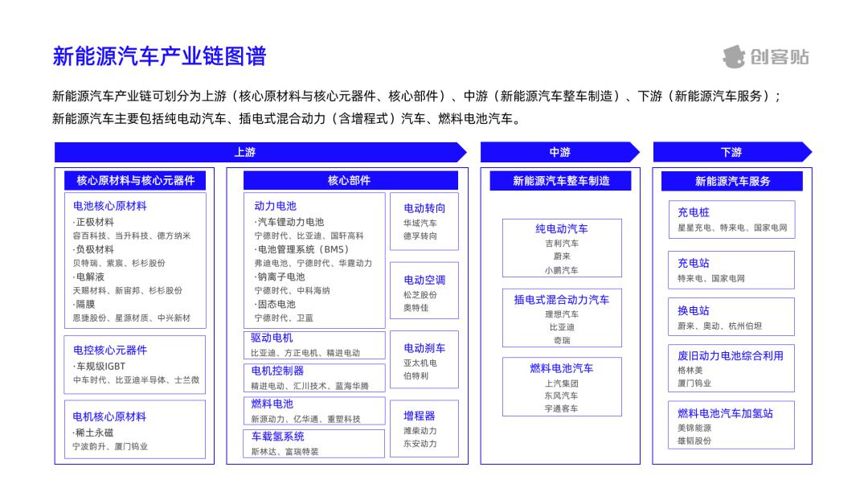The height and width of the screenshot is (488, 868).
Task: Click the 潍柴动力 text
Action: (x=420, y=431)
